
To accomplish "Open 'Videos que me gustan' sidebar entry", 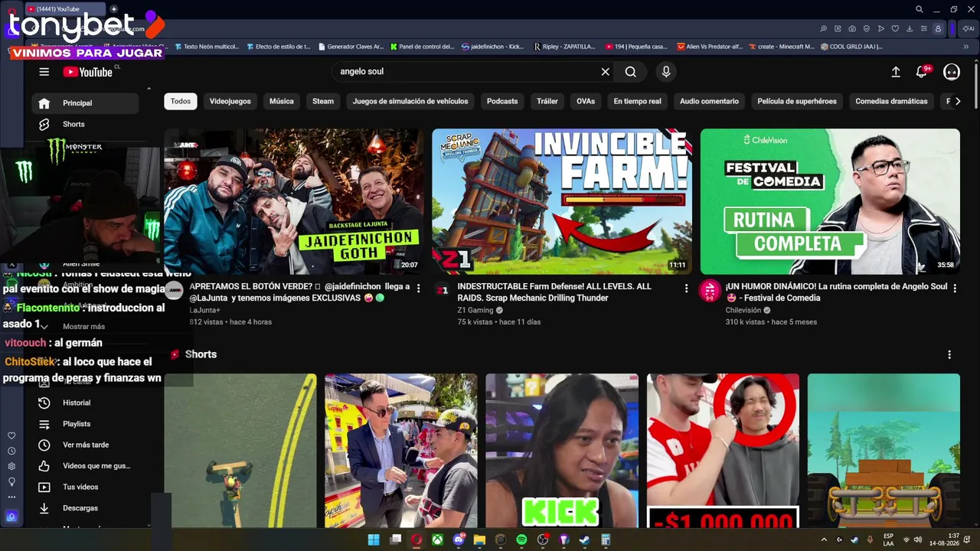I will [x=86, y=466].
